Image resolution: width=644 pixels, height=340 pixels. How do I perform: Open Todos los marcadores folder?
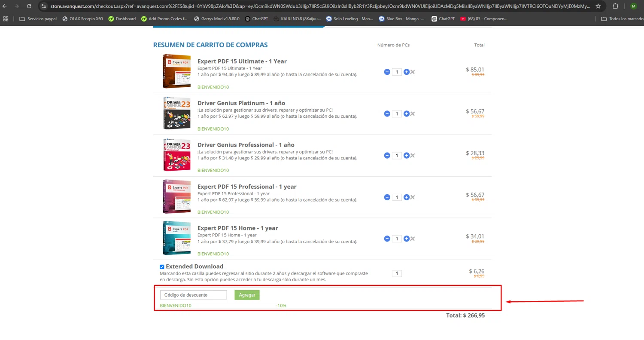(622, 19)
